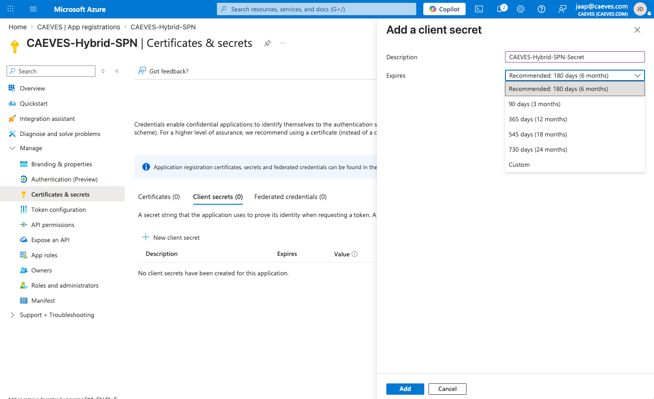
Task: Switch to Federated credentials (0) tab
Action: [x=290, y=197]
